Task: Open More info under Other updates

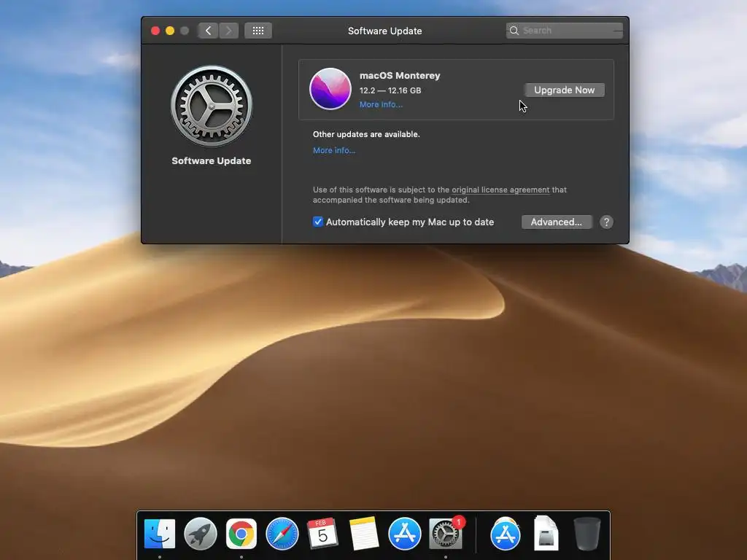Action: [x=334, y=150]
